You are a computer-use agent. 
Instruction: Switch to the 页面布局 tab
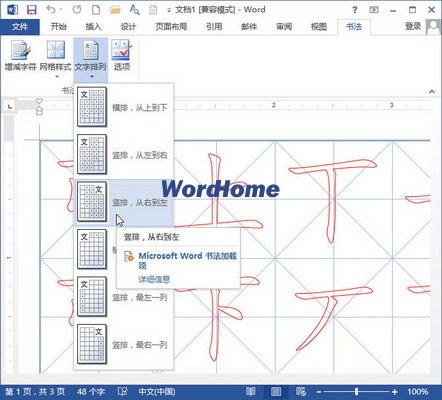pyautogui.click(x=171, y=27)
